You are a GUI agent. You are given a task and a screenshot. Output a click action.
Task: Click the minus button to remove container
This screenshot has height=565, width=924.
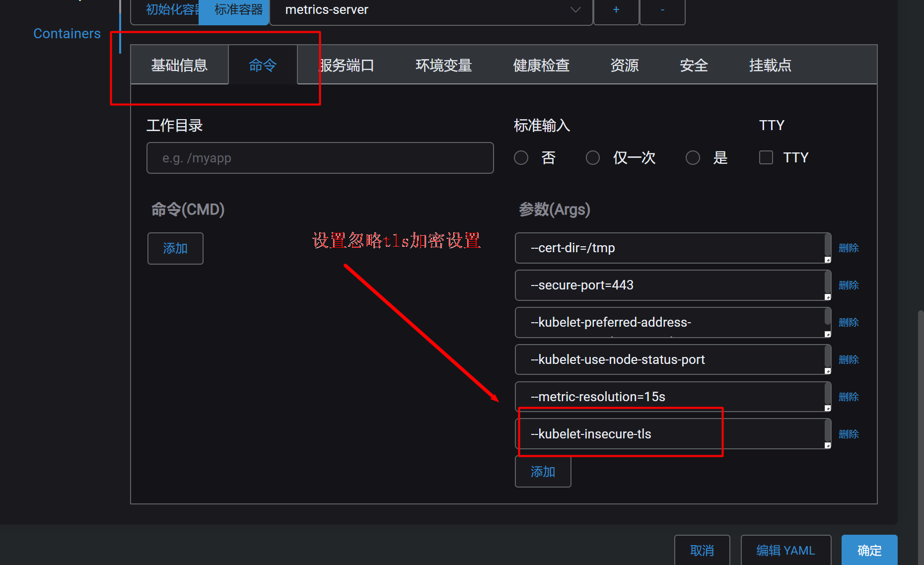(662, 10)
